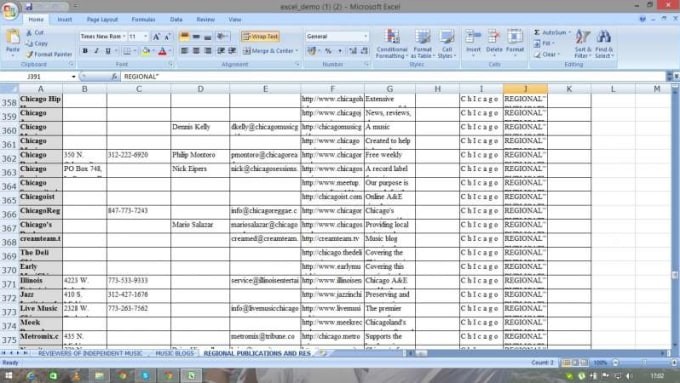The width and height of the screenshot is (680, 383).
Task: Open Conditional Formatting options
Action: [392, 44]
